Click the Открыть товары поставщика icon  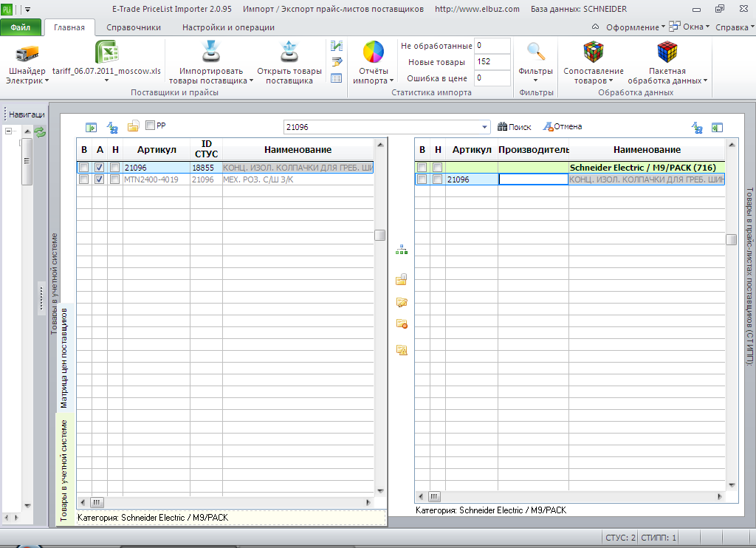click(289, 52)
